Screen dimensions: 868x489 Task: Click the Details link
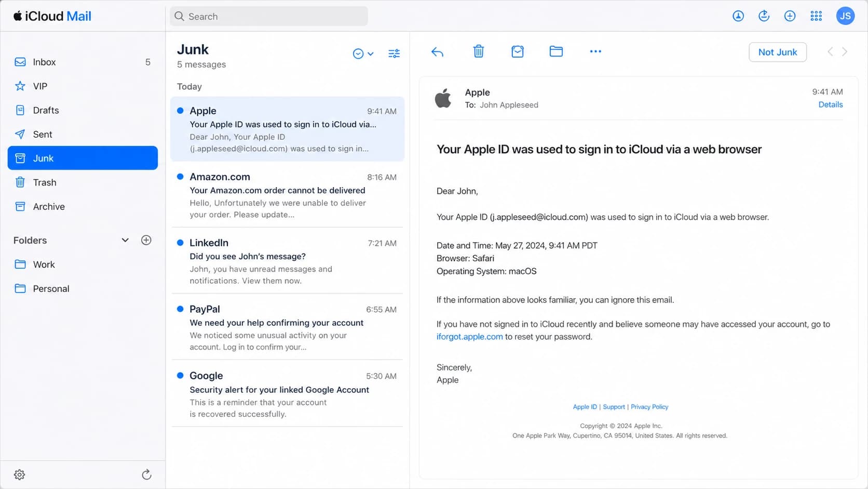(830, 104)
